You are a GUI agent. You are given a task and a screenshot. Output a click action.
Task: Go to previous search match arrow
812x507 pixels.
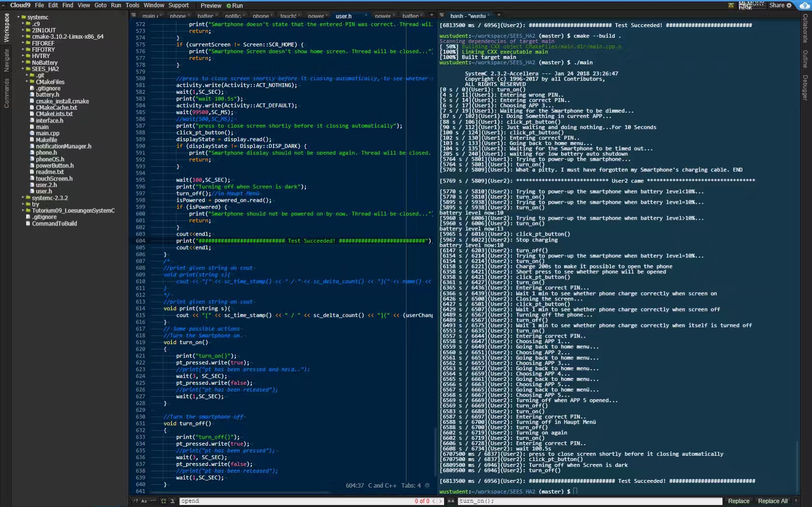pyautogui.click(x=434, y=501)
